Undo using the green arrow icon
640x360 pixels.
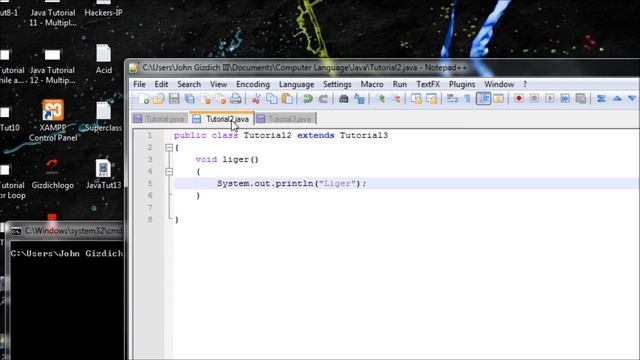pos(308,99)
